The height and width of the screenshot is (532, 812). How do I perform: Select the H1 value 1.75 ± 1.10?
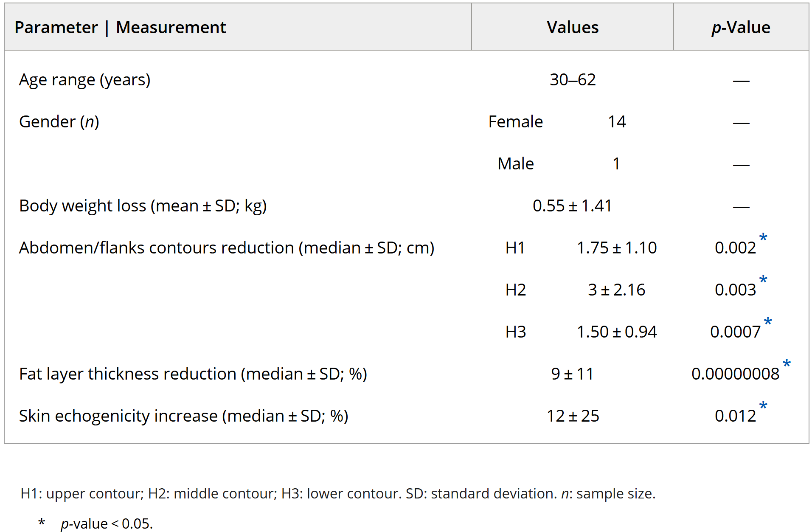[616, 248]
